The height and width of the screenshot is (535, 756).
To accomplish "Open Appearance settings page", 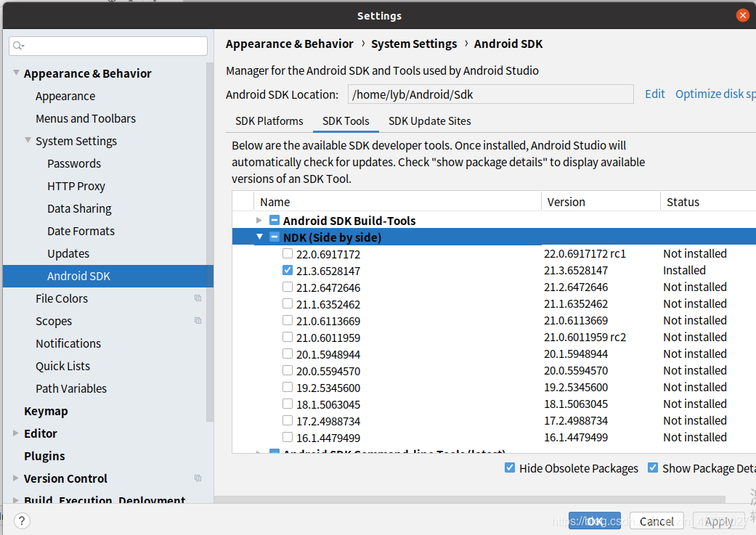I will (x=65, y=96).
